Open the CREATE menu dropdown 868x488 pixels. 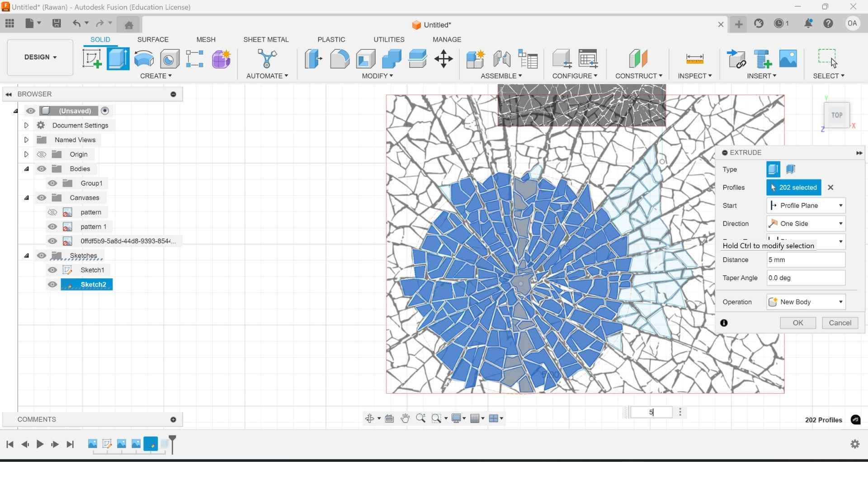coord(156,76)
